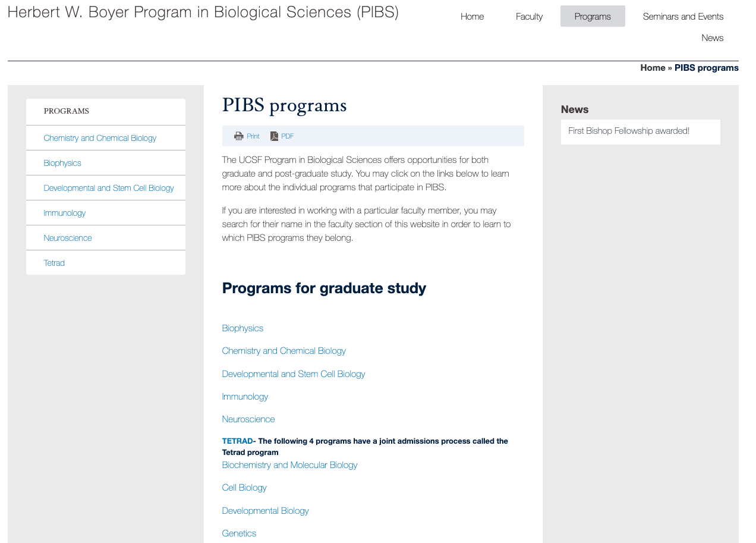Open the Genetics program link
The image size is (756, 543).
pyautogui.click(x=239, y=533)
